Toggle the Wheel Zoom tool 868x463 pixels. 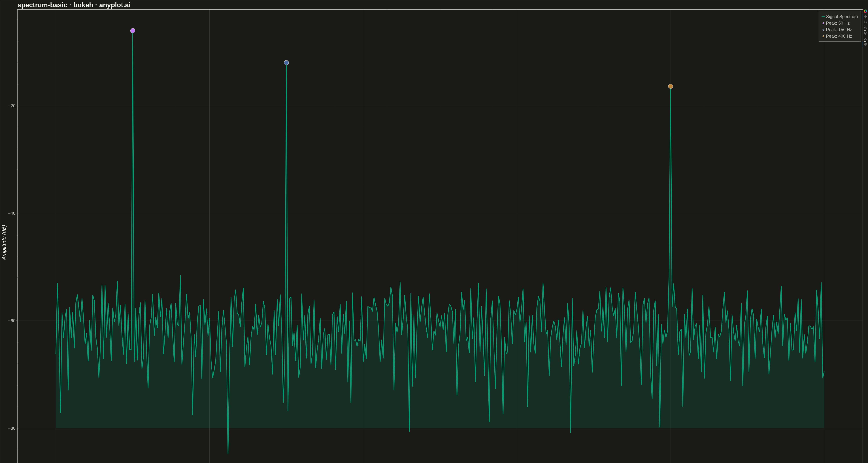tap(865, 28)
